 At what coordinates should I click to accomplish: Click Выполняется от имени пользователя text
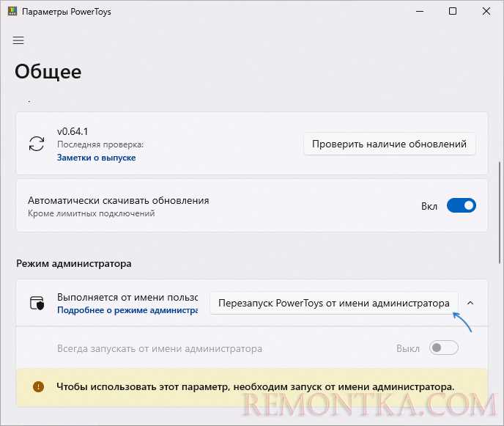tap(127, 297)
